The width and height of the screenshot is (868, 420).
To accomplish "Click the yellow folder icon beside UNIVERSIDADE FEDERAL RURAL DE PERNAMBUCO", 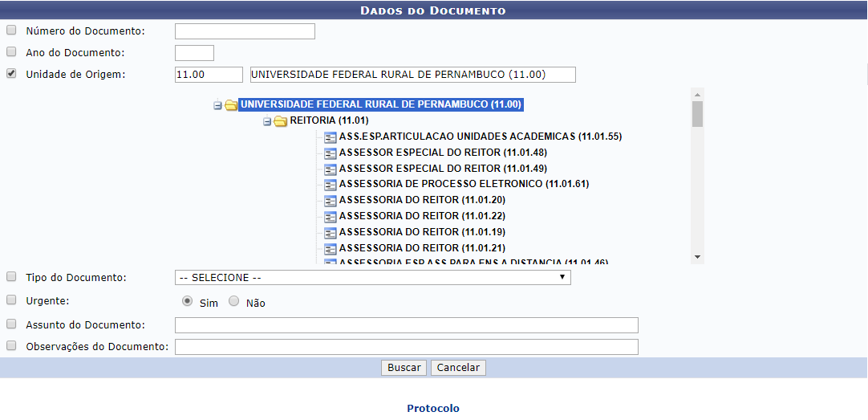I will [x=231, y=104].
